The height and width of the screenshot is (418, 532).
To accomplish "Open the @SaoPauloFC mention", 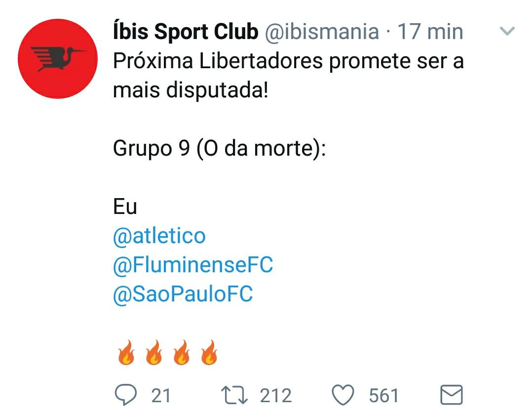I will click(183, 293).
